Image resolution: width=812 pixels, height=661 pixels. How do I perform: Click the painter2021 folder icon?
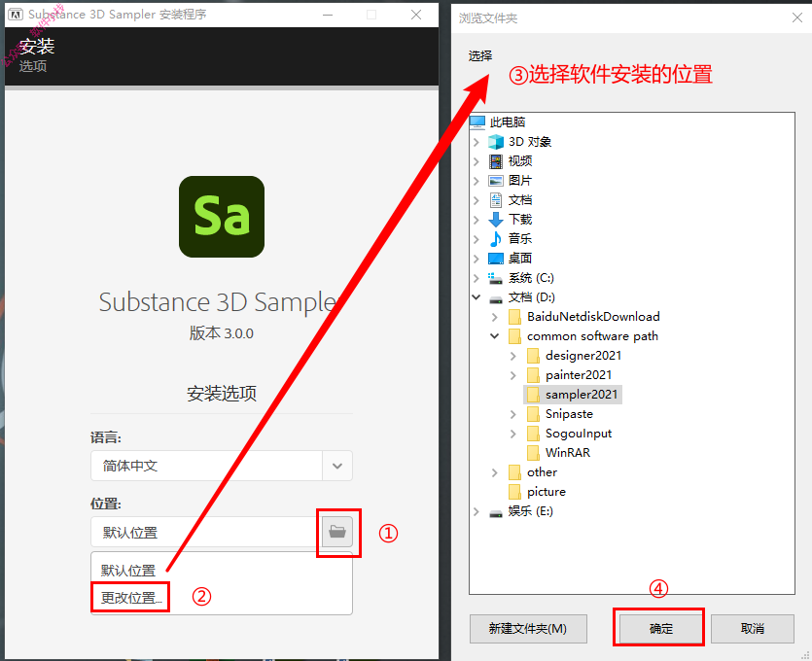(x=533, y=375)
